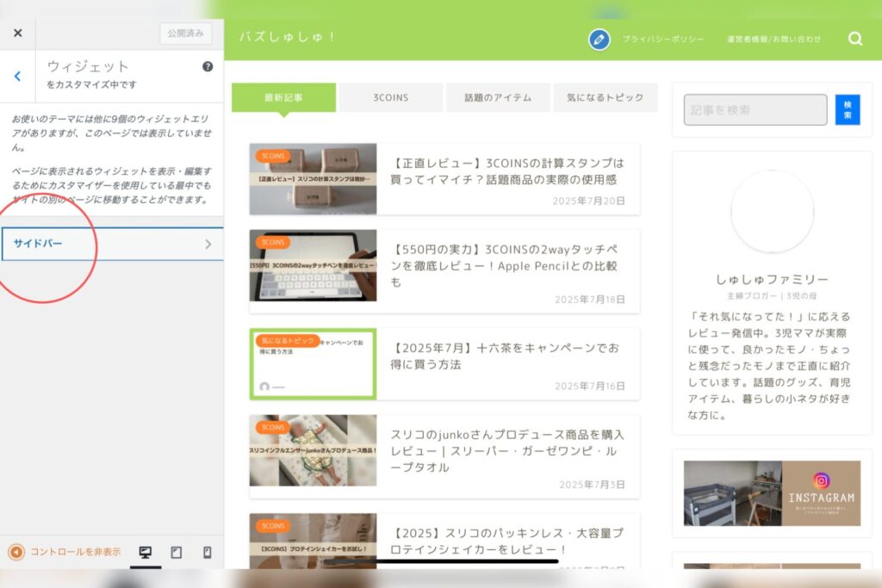Open the 計算スタンプ review article title
This screenshot has width=882, height=588.
pos(506,171)
